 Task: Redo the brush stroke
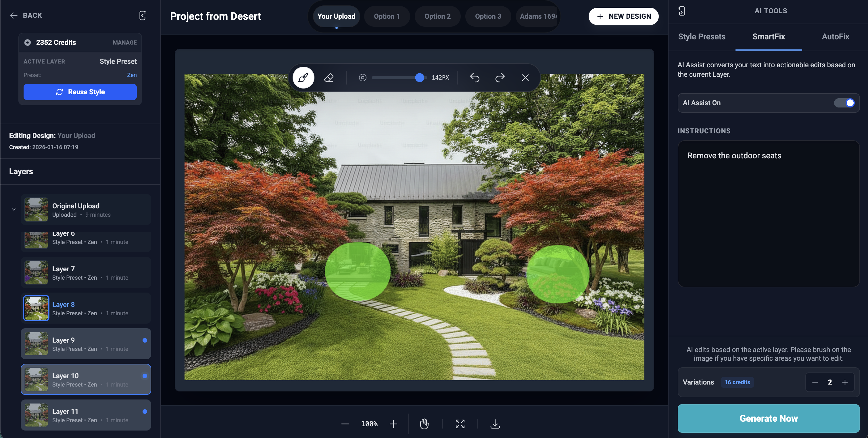click(x=500, y=78)
